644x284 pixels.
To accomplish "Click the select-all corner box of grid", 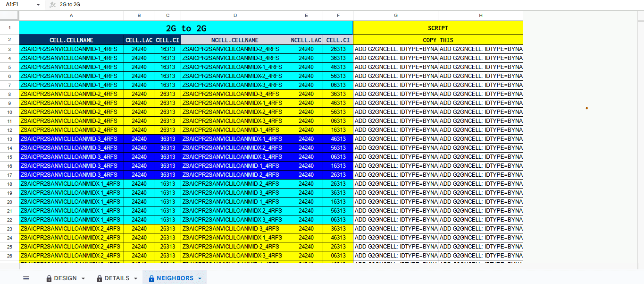I will pos(9,16).
